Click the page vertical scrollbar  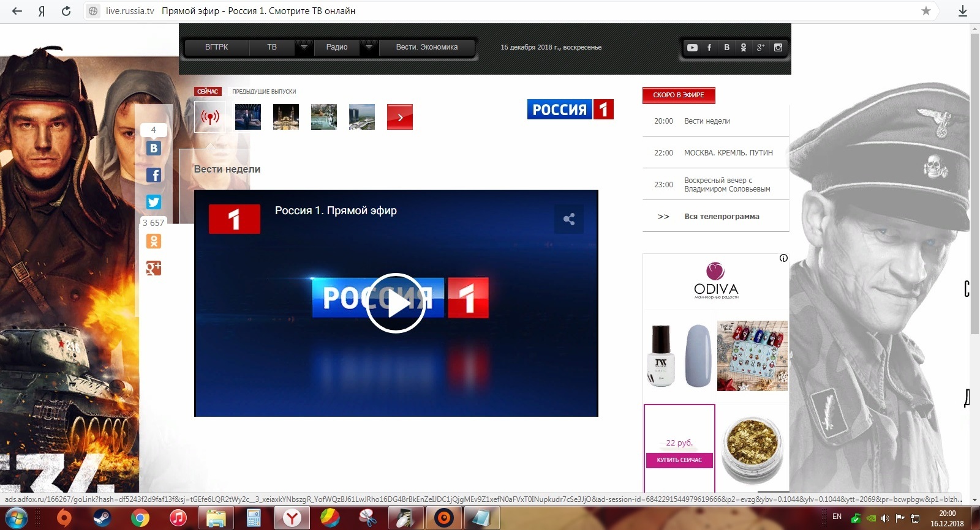click(x=974, y=184)
